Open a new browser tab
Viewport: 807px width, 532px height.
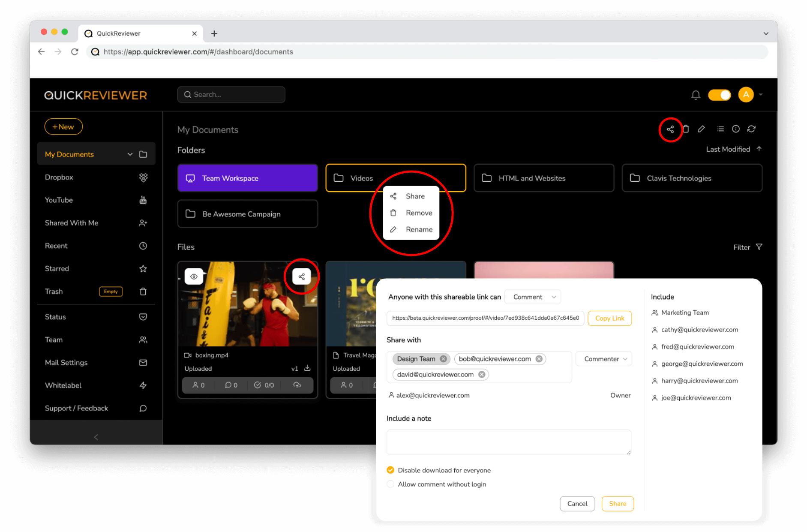[214, 33]
